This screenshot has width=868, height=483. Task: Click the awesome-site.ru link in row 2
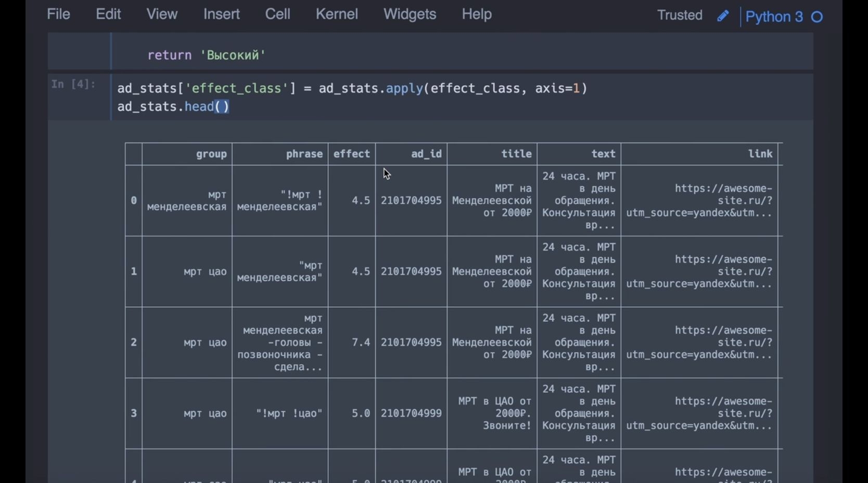click(x=699, y=343)
